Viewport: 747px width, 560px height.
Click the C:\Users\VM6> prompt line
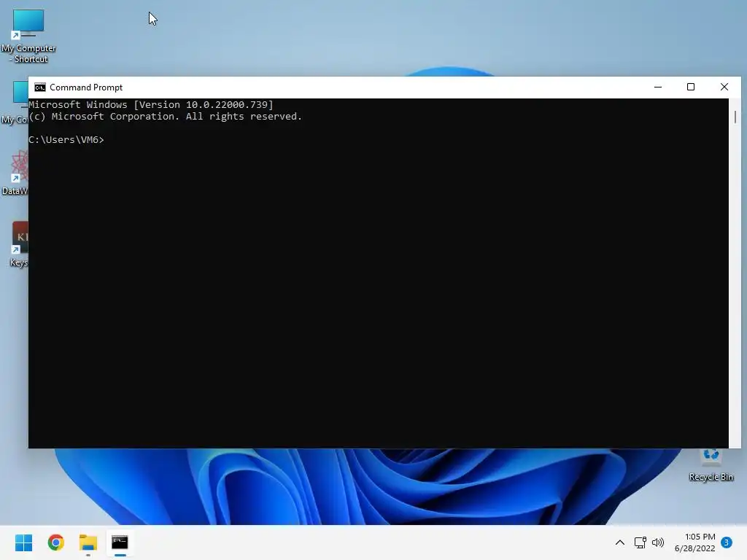point(66,139)
